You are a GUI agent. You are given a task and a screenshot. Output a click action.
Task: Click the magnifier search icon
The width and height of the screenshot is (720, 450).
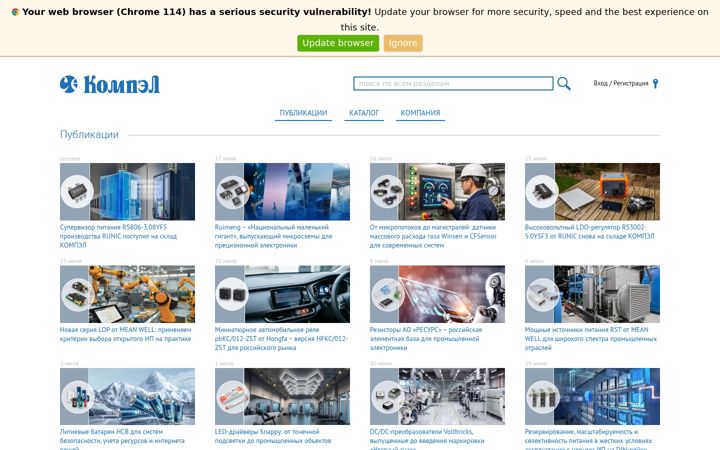tap(564, 84)
